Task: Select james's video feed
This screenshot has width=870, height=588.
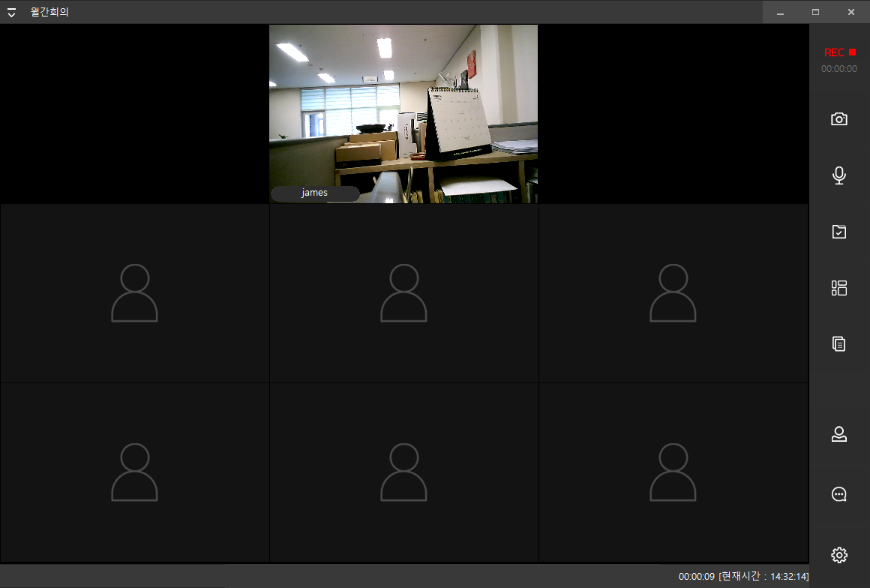Action: point(403,114)
